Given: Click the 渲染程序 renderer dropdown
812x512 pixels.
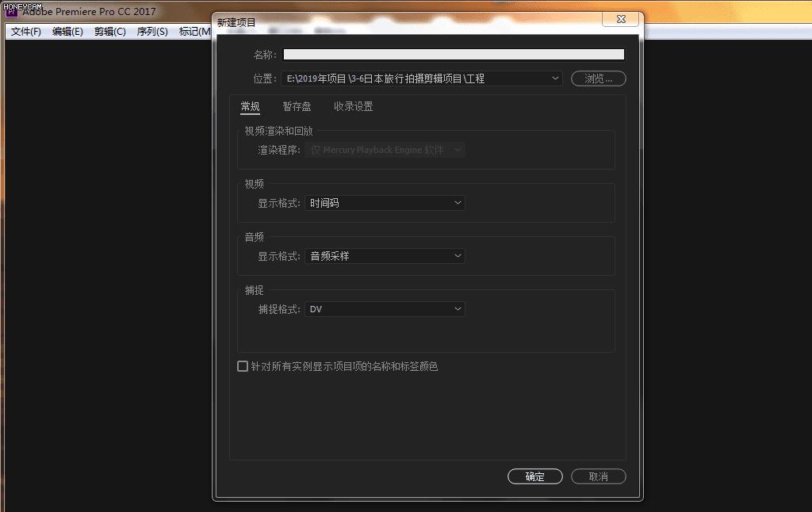Looking at the screenshot, I should 385,150.
